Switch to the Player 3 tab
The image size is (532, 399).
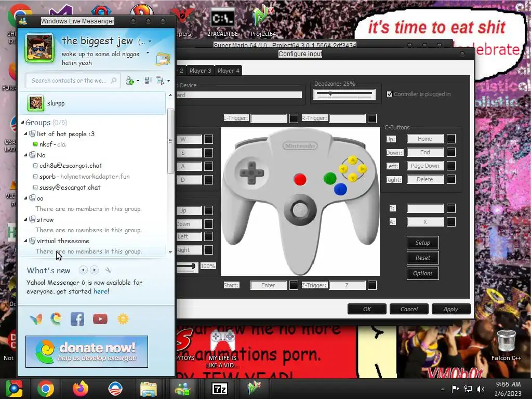(x=200, y=71)
